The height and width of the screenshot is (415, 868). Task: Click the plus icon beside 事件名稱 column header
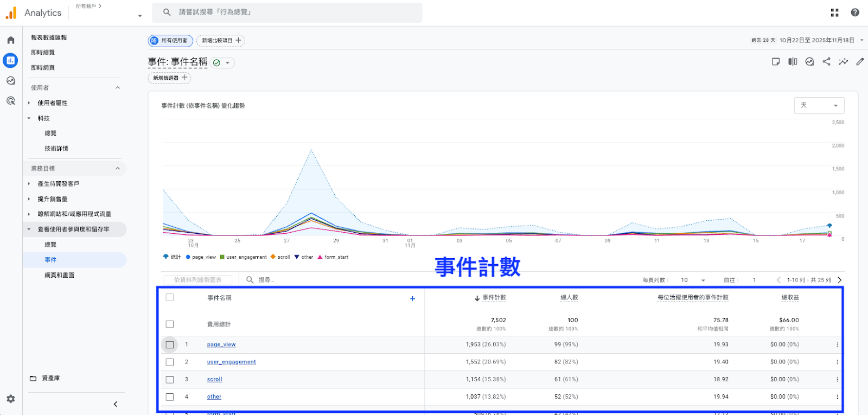coord(412,298)
